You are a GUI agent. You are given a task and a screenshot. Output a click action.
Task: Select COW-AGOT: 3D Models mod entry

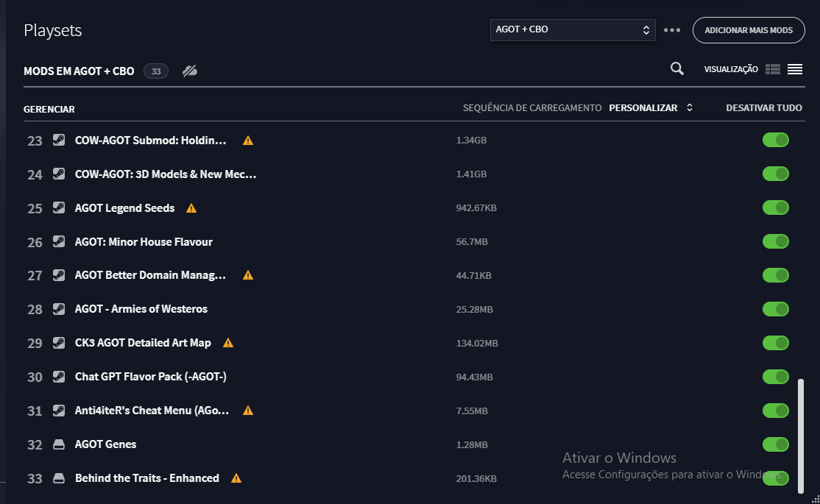point(165,174)
